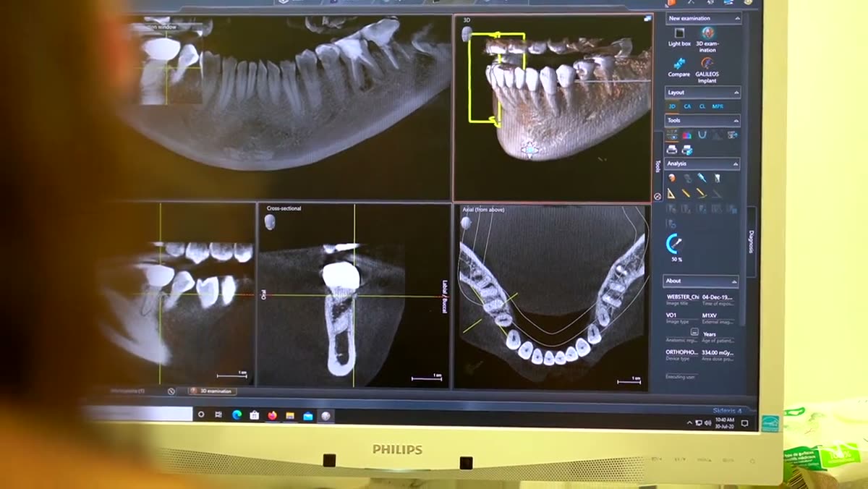Screen dimensions: 868x489
Task: Click the blue printer icon in Tools
Action: point(687,150)
